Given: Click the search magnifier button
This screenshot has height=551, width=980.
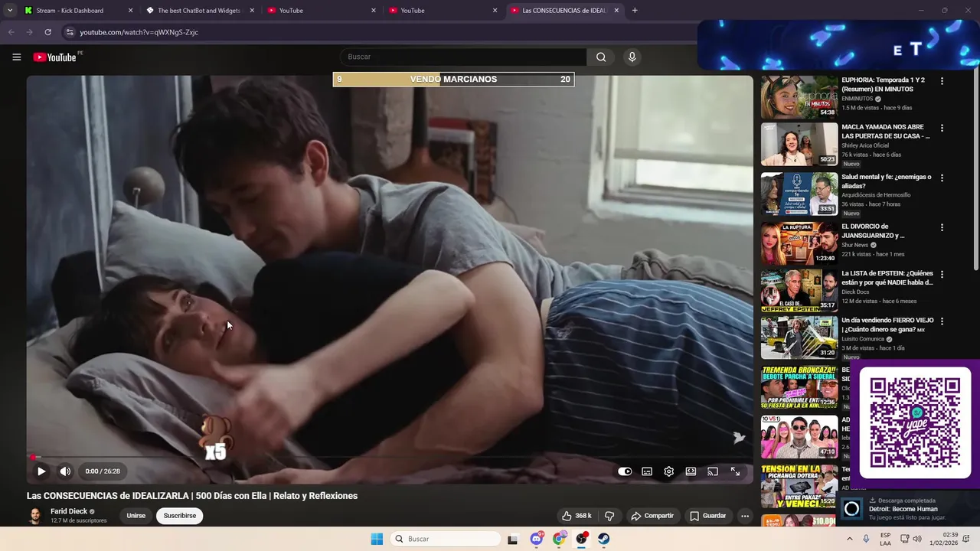Looking at the screenshot, I should click(601, 57).
